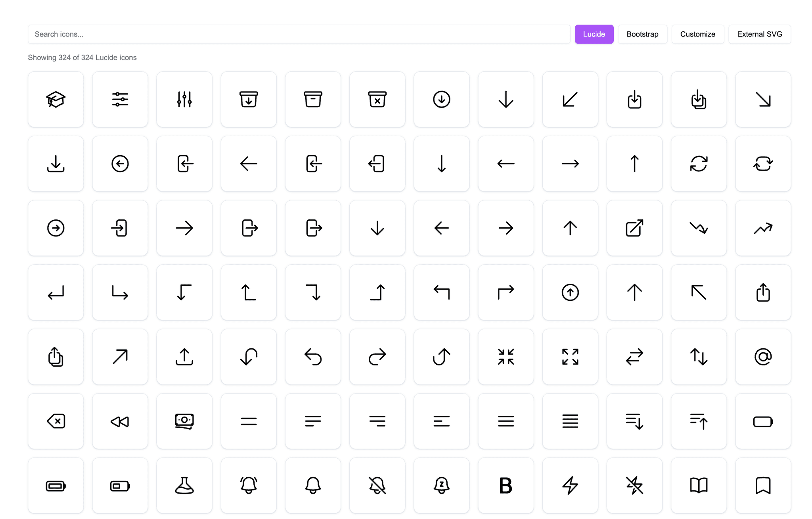Click inside the icon search field
The height and width of the screenshot is (519, 812).
tap(297, 34)
